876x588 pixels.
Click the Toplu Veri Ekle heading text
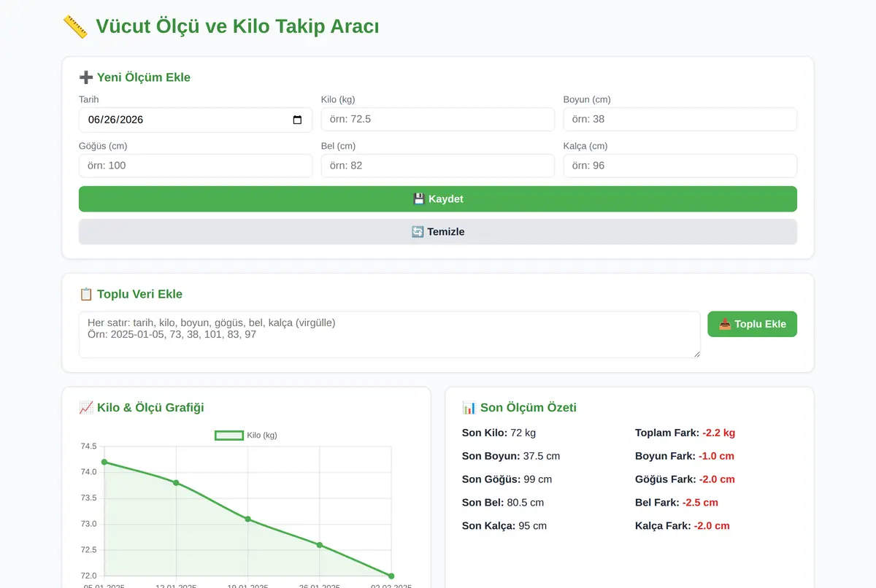coord(139,294)
